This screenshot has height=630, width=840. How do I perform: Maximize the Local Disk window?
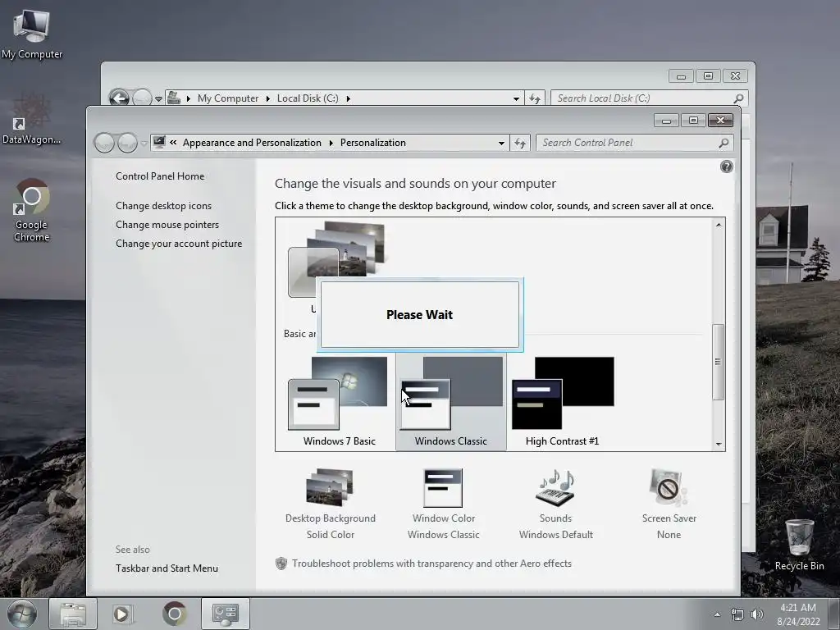(708, 76)
